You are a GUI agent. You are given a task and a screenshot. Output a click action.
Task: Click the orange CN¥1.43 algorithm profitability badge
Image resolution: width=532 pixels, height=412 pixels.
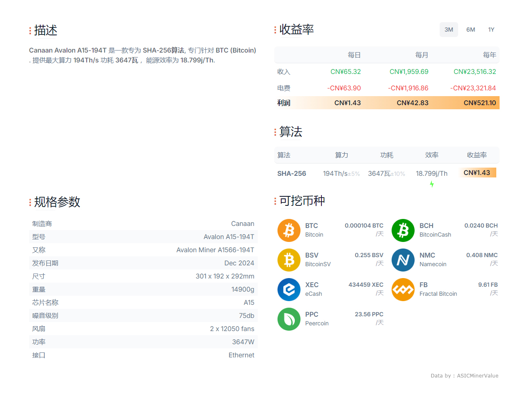point(477,173)
